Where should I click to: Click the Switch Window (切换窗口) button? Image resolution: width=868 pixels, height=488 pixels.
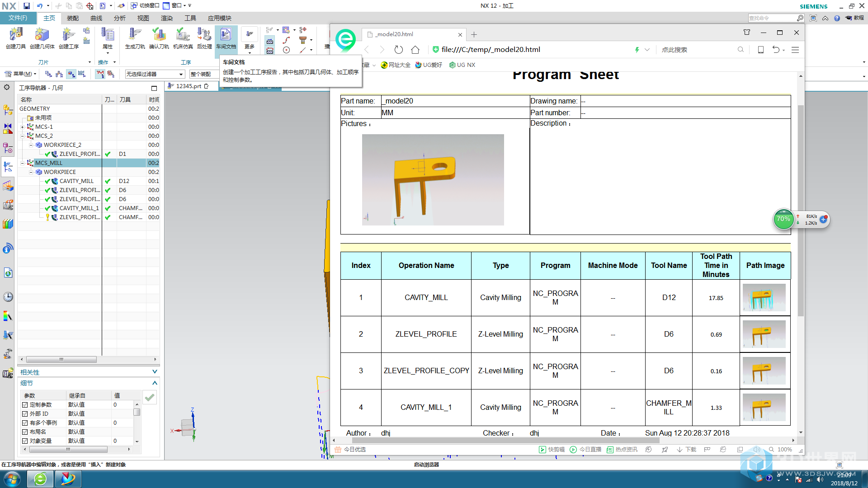145,5
